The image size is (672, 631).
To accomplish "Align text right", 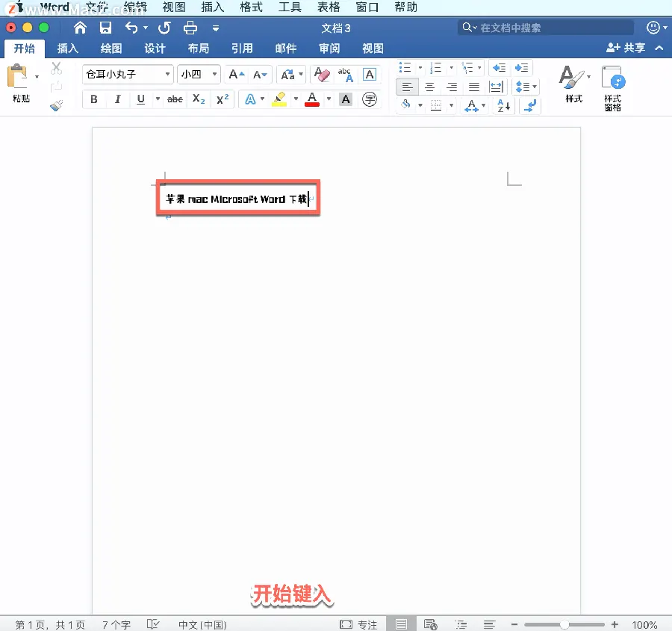I will coord(452,87).
